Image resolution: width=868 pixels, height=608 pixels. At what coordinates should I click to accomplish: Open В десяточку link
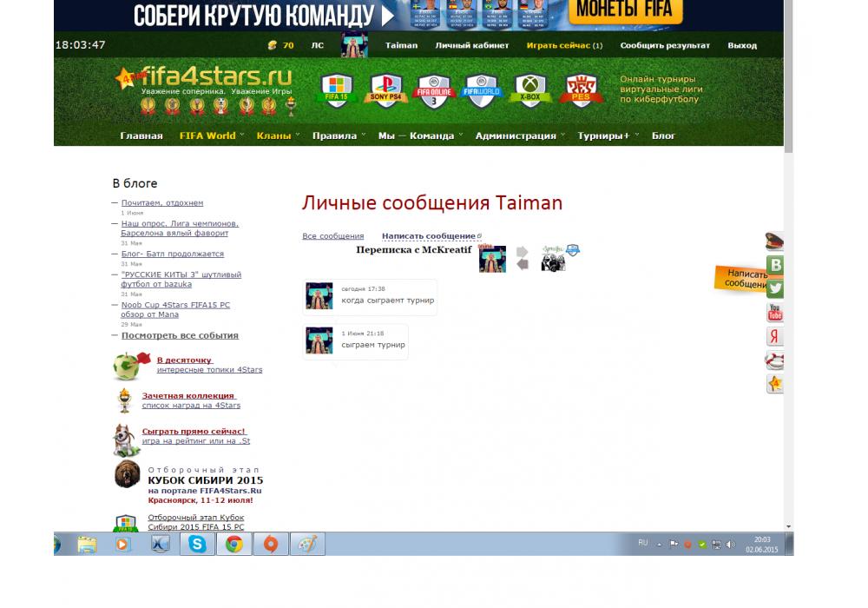pyautogui.click(x=184, y=360)
